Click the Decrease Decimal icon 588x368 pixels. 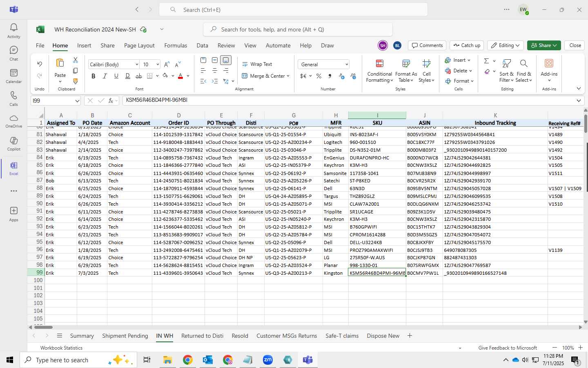353,76
